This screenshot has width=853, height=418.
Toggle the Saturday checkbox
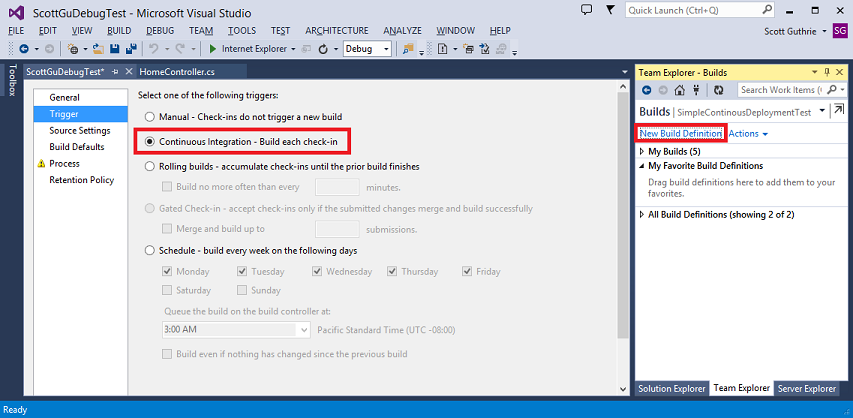(x=167, y=290)
